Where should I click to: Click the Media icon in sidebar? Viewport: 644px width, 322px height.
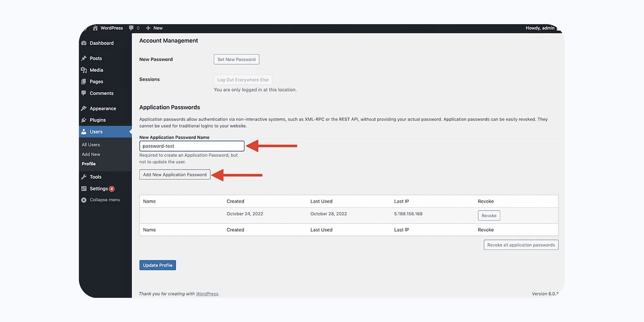coord(84,70)
